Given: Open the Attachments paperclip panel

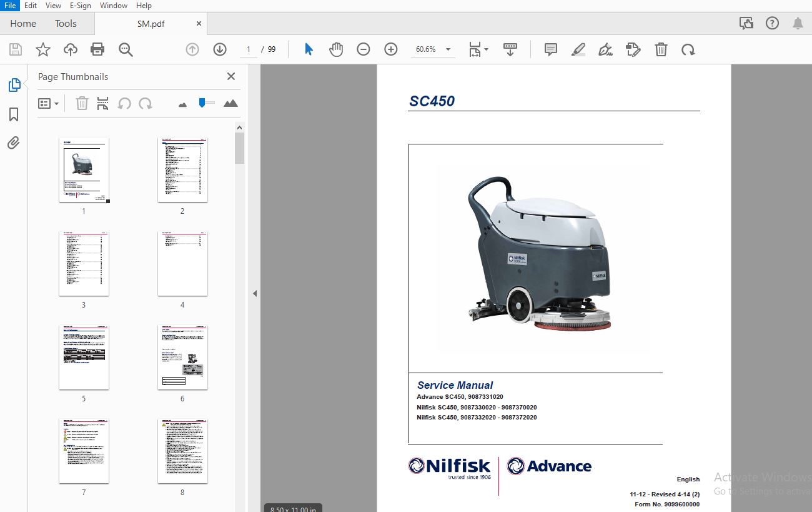Looking at the screenshot, I should [x=14, y=143].
